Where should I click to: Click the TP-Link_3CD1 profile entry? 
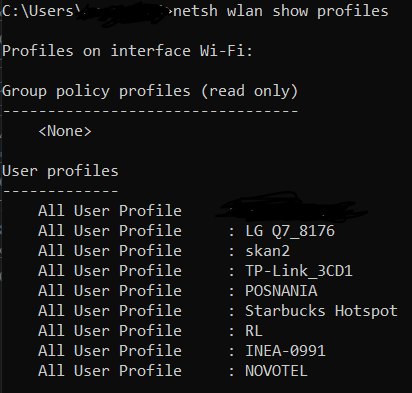pos(299,271)
